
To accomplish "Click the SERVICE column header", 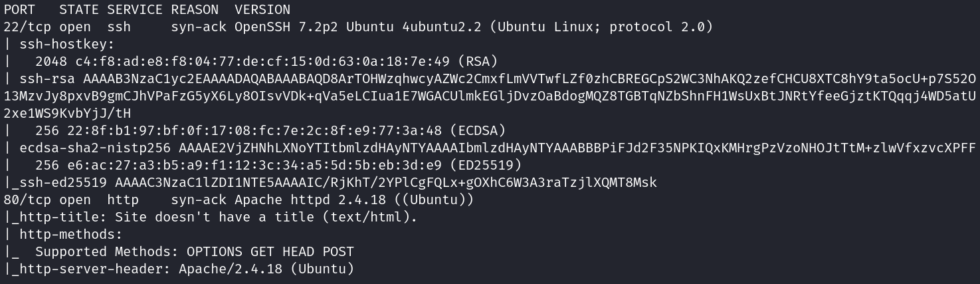I will (135, 10).
